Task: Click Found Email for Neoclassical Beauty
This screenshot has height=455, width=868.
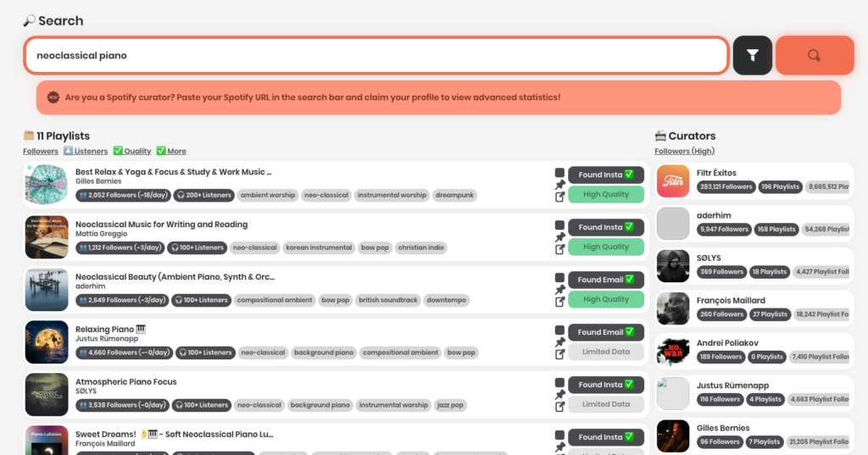Action: click(x=606, y=280)
